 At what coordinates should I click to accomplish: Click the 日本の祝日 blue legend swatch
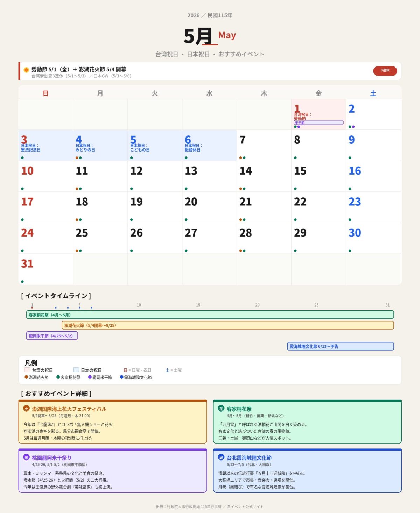(x=76, y=370)
